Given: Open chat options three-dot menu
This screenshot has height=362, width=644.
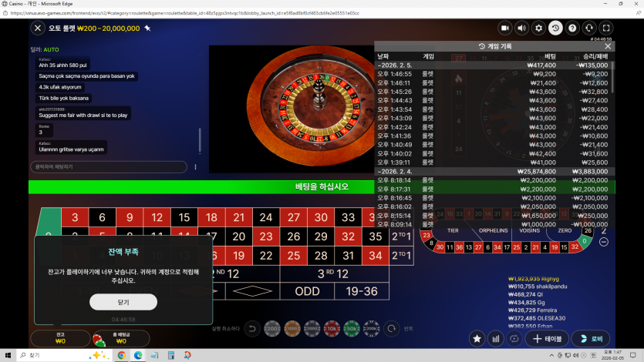Looking at the screenshot, I should click(195, 167).
